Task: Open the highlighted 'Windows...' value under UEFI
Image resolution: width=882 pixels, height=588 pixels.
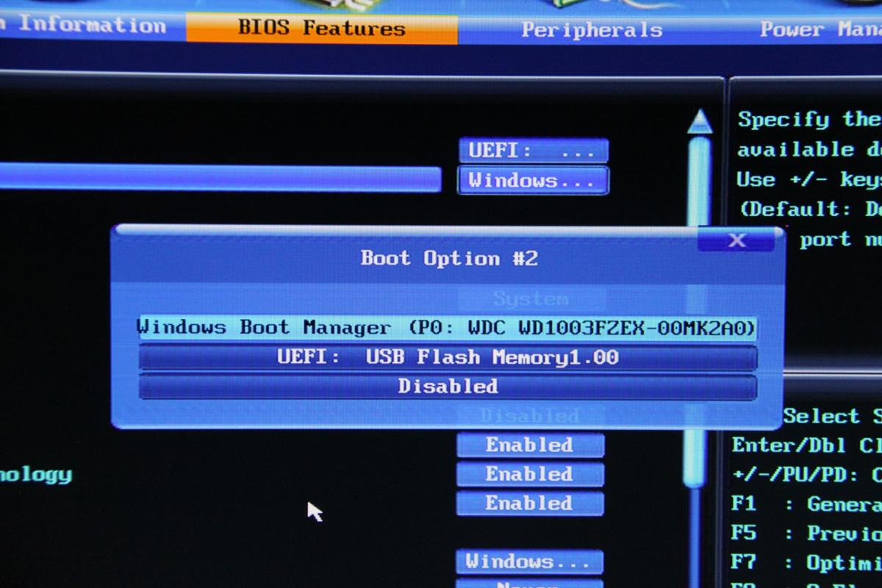Action: tap(533, 181)
